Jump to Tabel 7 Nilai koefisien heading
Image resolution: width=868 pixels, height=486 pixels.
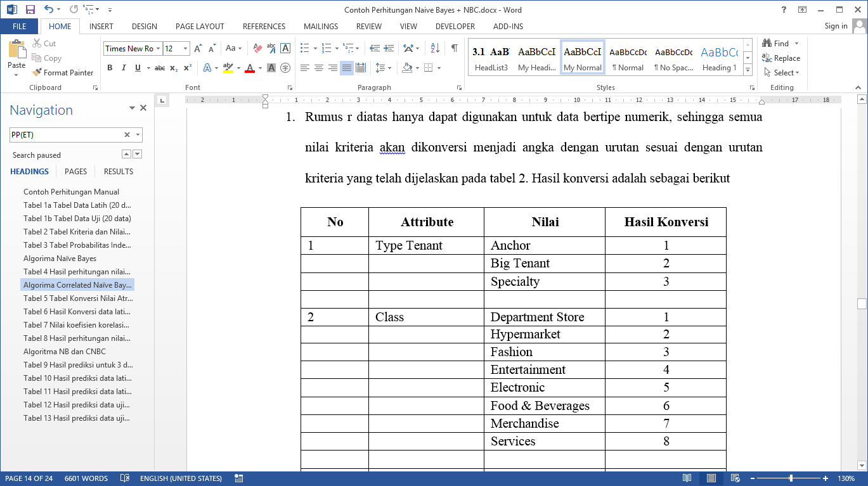(77, 325)
